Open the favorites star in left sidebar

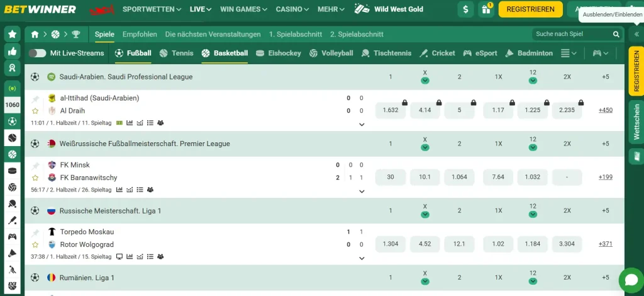(x=13, y=34)
